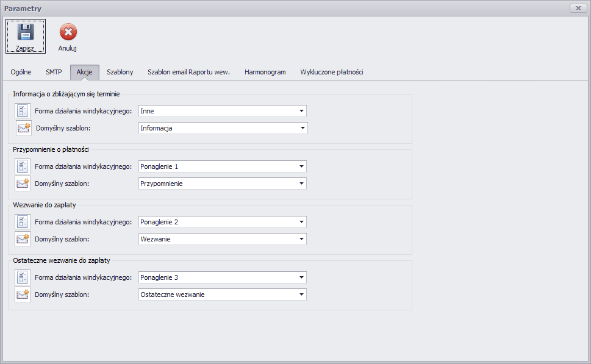The image size is (591, 364).
Task: Click the checklist icon in Ostateczne wezwanie do zapłaty
Action: [23, 277]
